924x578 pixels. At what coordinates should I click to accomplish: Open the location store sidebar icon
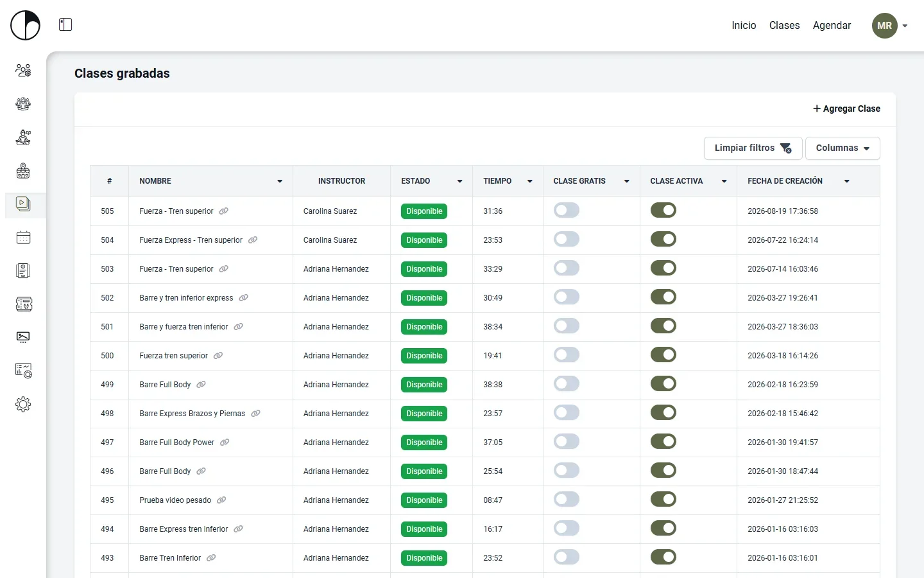[x=23, y=171]
